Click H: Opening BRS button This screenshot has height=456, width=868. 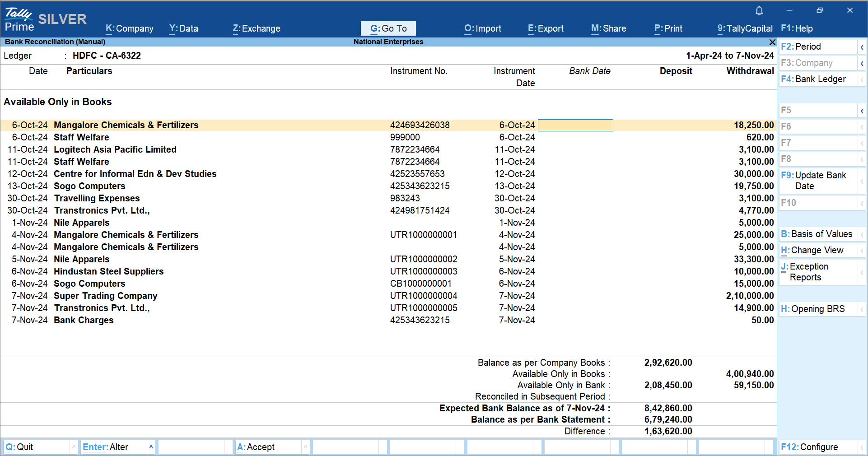point(818,309)
